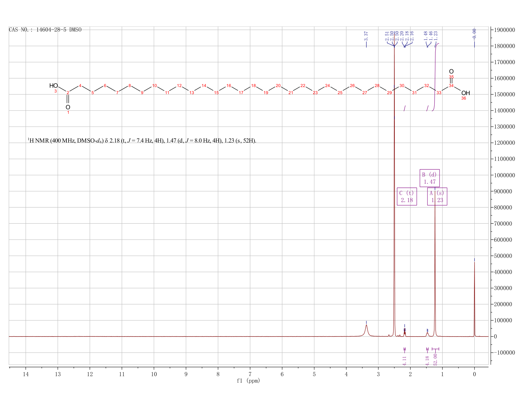Viewport: 532px width, 411px height.
Task: Click the 3.37 peak label
Action: pyautogui.click(x=366, y=35)
